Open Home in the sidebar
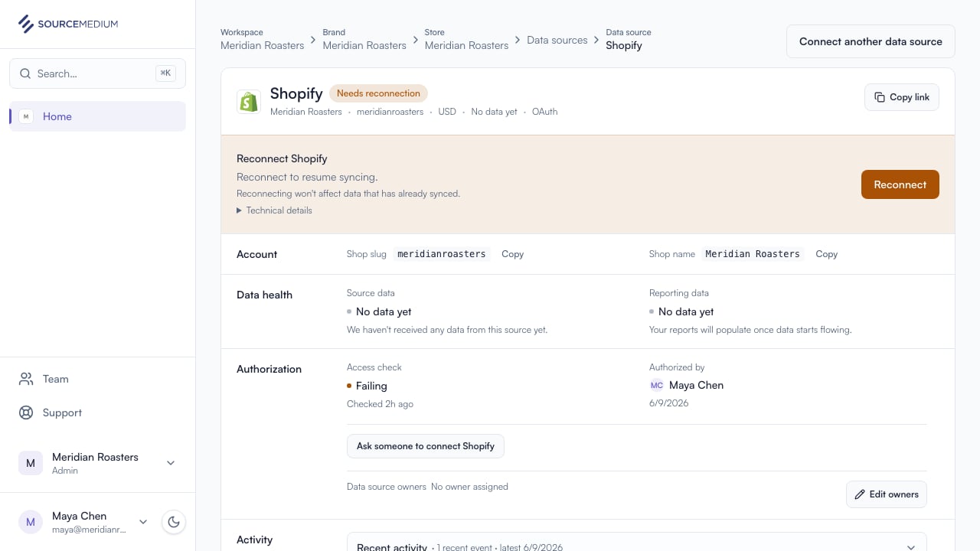 tap(97, 116)
